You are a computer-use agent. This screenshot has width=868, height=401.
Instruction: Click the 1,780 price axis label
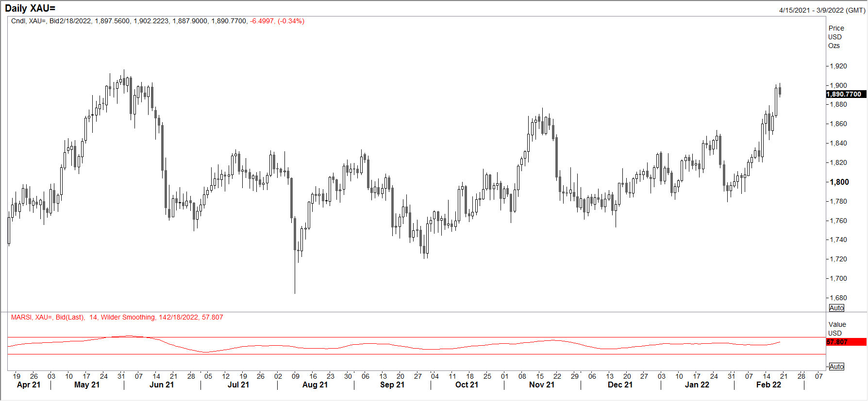[x=838, y=201]
